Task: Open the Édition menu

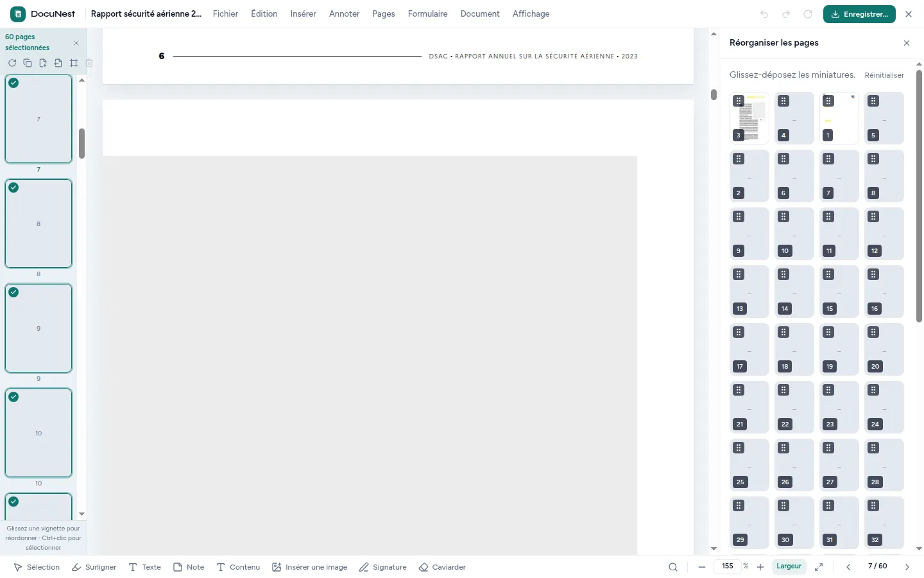Action: 264,13
